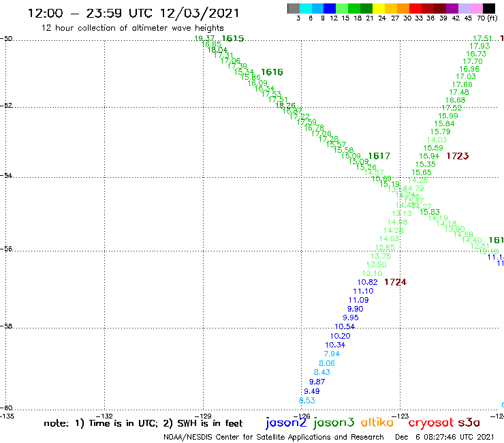This screenshot has height=443, width=504.
Task: Click the cryosat satellite label
Action: tap(431, 423)
